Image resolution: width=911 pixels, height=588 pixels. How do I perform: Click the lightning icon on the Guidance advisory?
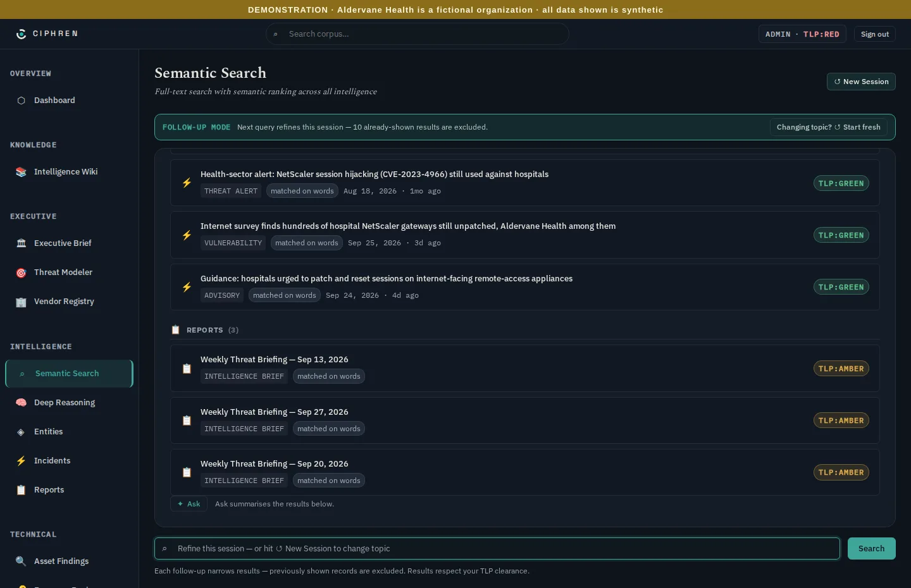[x=187, y=287]
